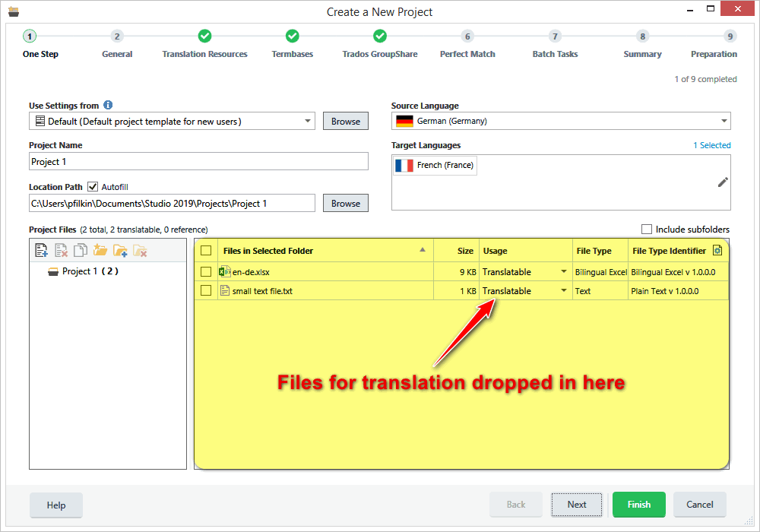760x532 pixels.
Task: Check the small text file.txt row checkbox
Action: (x=206, y=291)
